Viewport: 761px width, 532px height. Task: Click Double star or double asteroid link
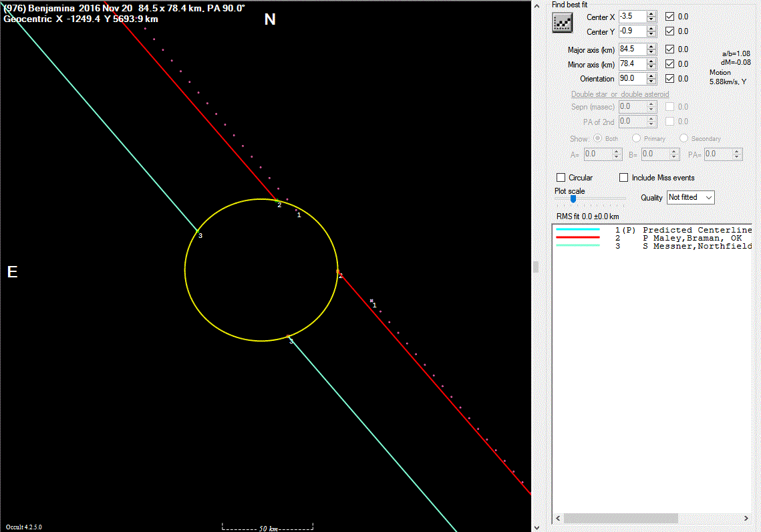click(x=620, y=94)
